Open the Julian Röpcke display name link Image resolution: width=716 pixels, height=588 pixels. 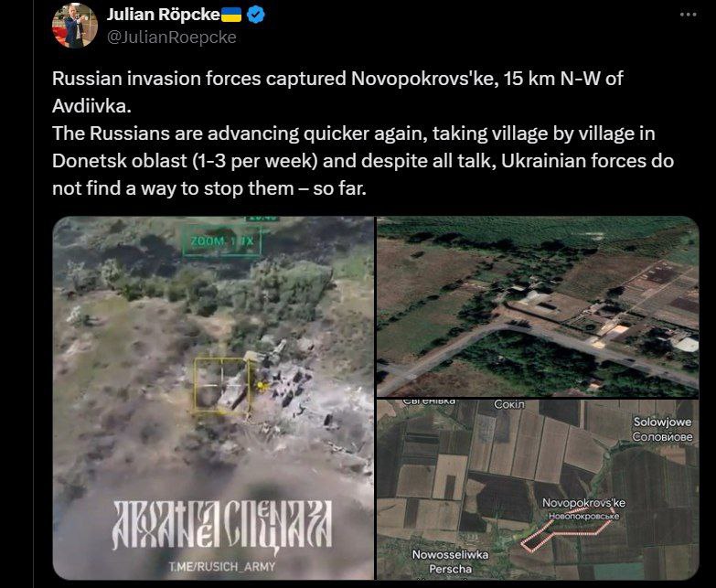(163, 15)
